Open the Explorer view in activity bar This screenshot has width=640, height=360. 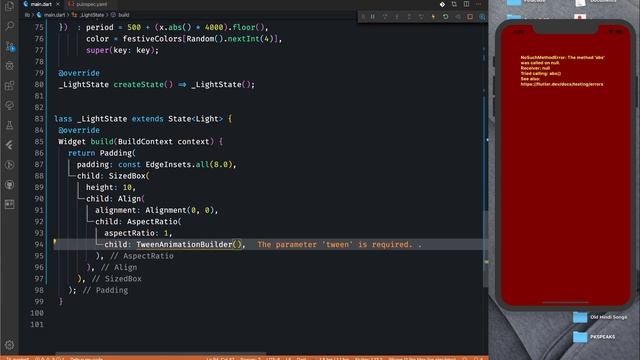(x=9, y=6)
